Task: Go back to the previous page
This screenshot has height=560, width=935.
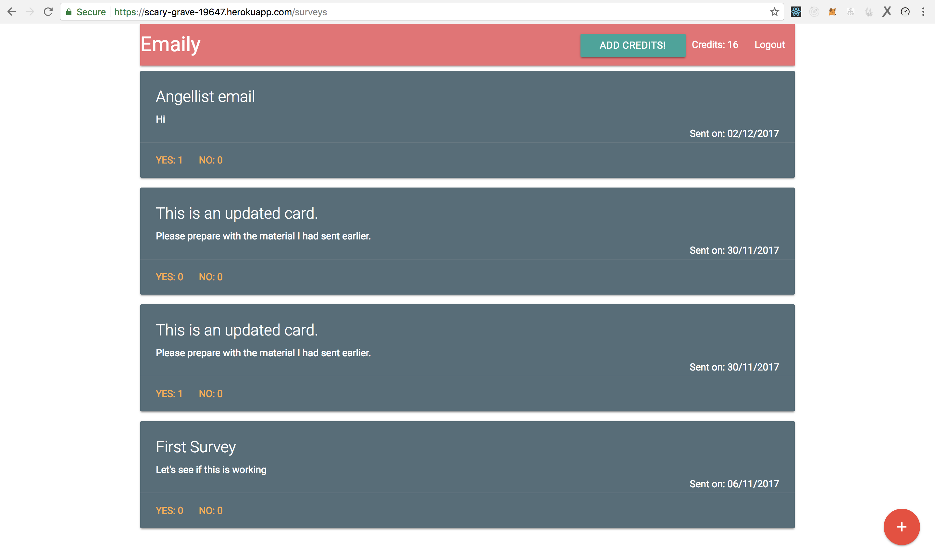Action: coord(12,12)
